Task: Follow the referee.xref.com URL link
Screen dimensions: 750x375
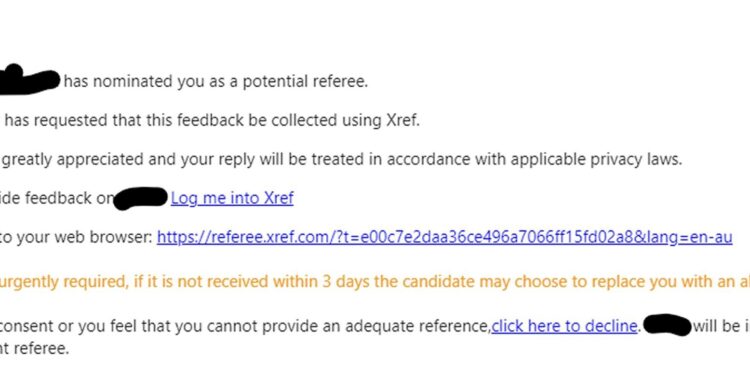Action: coord(444,237)
